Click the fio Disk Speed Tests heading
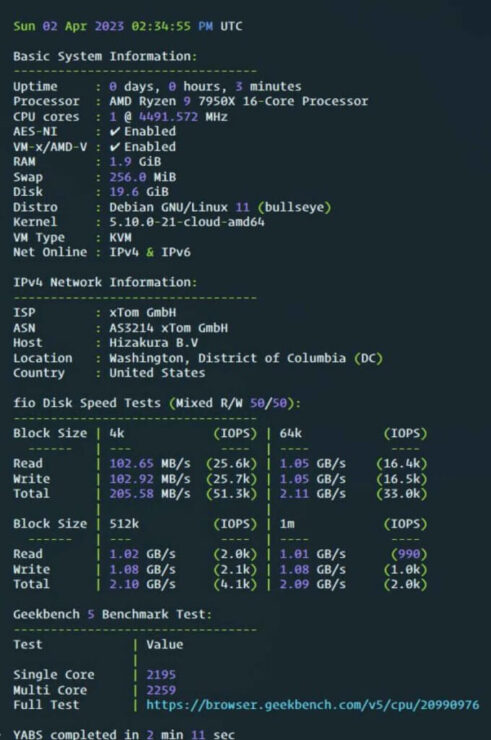 [157, 403]
